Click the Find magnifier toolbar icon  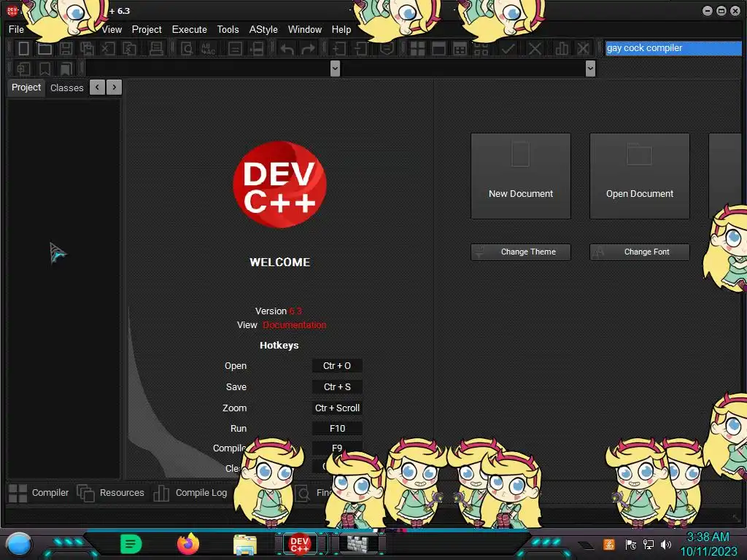187,48
